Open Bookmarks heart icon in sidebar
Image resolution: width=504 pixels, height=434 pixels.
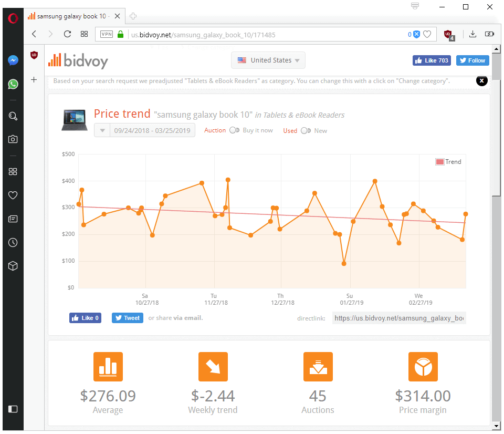coord(13,195)
